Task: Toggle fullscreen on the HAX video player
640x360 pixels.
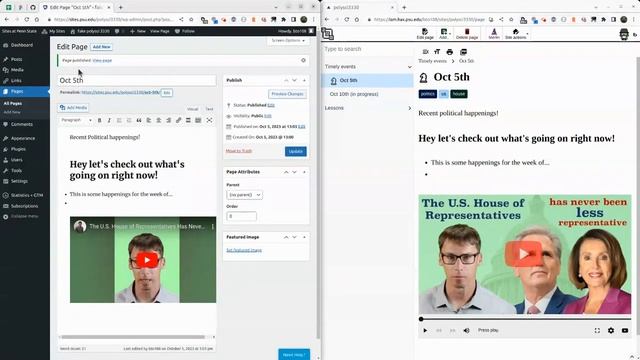Action: (597, 330)
